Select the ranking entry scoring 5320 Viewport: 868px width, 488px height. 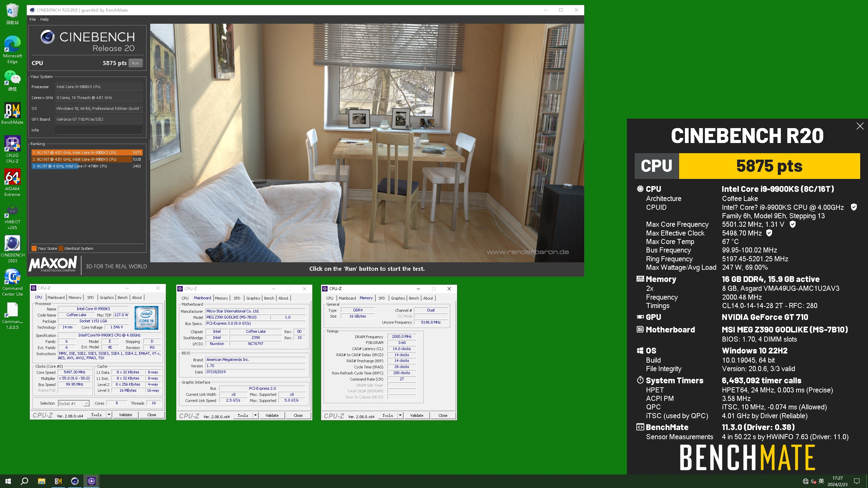pyautogui.click(x=87, y=159)
